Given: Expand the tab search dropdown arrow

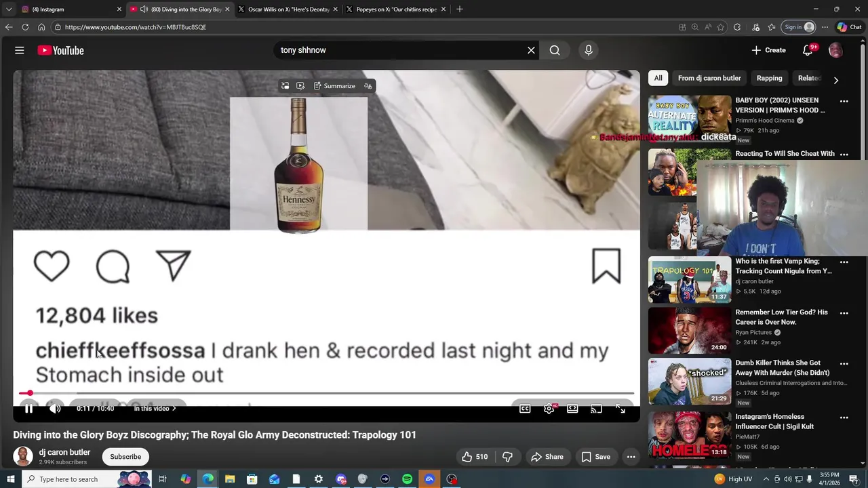Looking at the screenshot, I should (9, 9).
